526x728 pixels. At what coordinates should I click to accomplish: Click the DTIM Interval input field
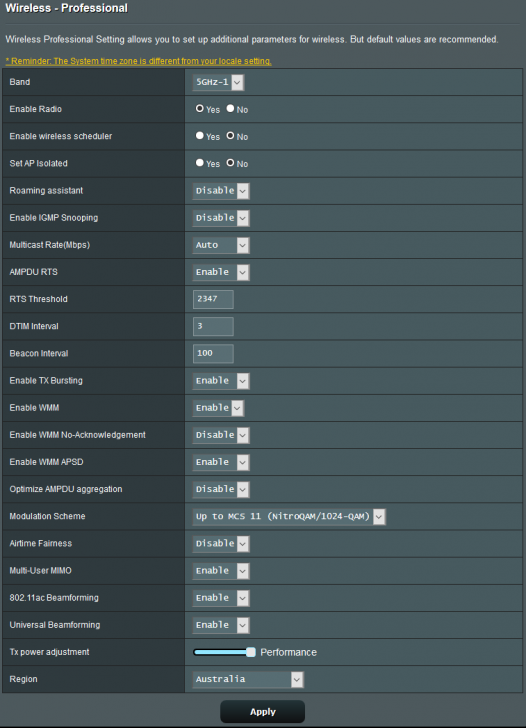213,326
